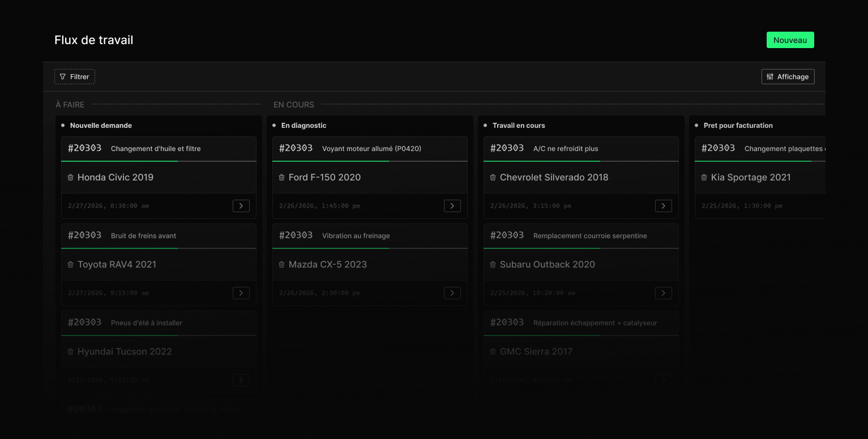Screen dimensions: 868x439
Task: Click the 'Ford F-150 2020' vehicle name
Action: 324,178
